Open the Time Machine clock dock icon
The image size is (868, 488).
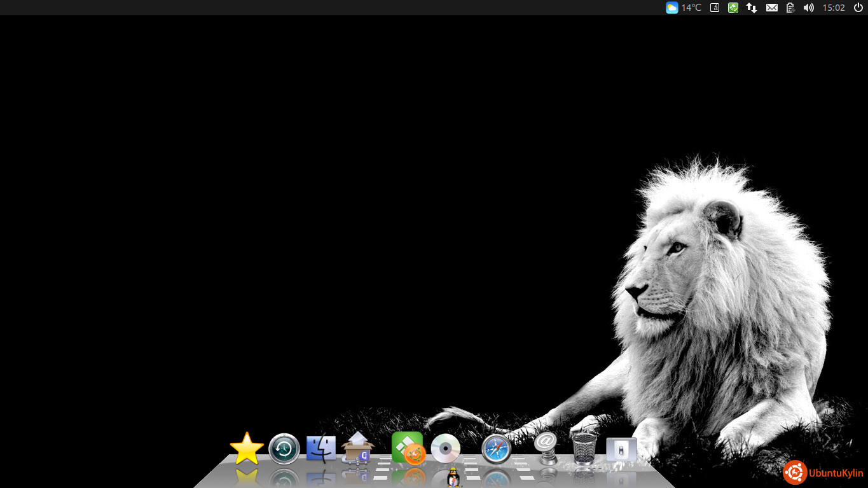[x=284, y=449]
